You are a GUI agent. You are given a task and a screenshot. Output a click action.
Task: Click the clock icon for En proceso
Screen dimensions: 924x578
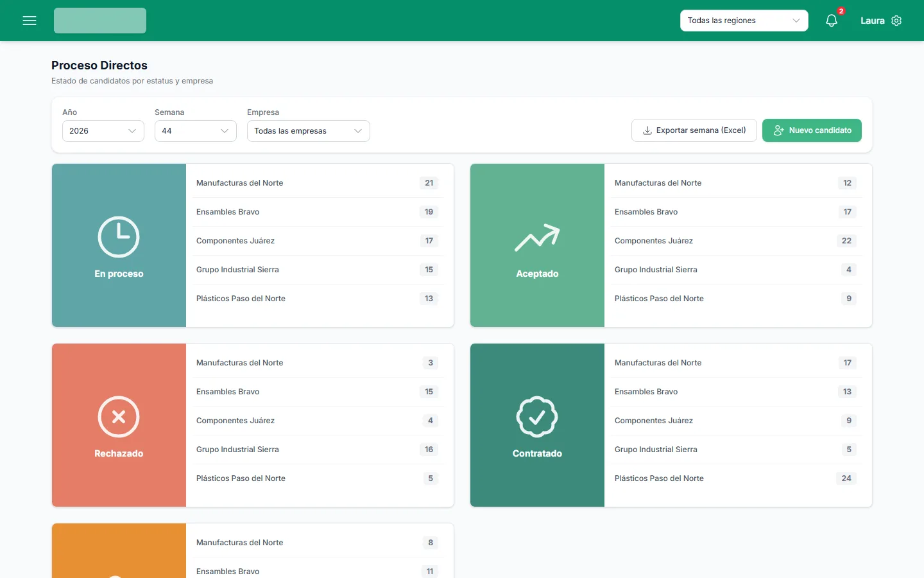click(119, 237)
